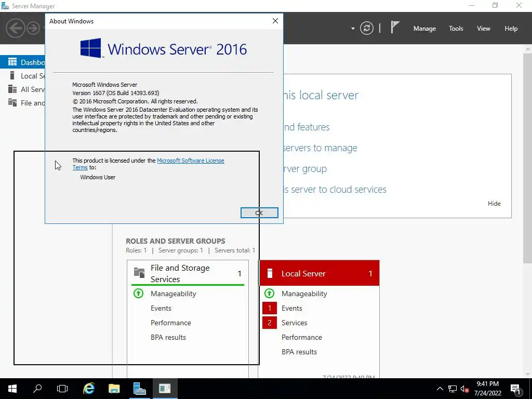Click the create a server group link
Image resolution: width=532 pixels, height=399 pixels.
tap(305, 169)
